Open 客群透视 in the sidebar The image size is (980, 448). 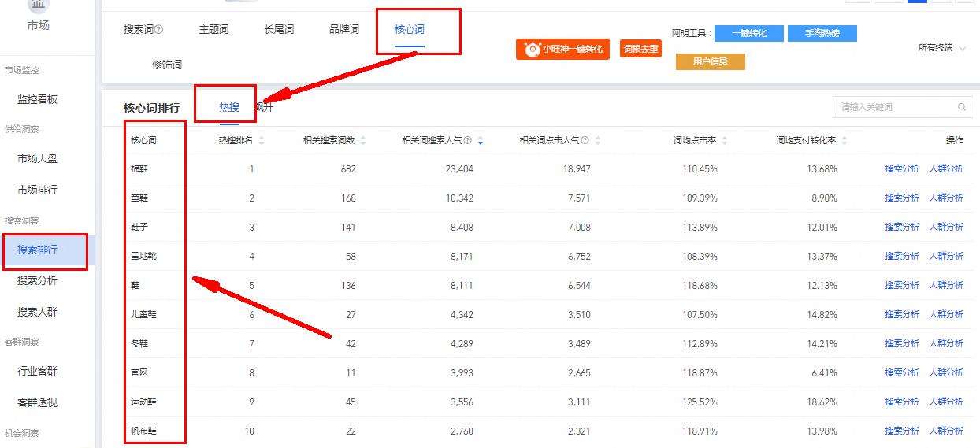tap(38, 402)
